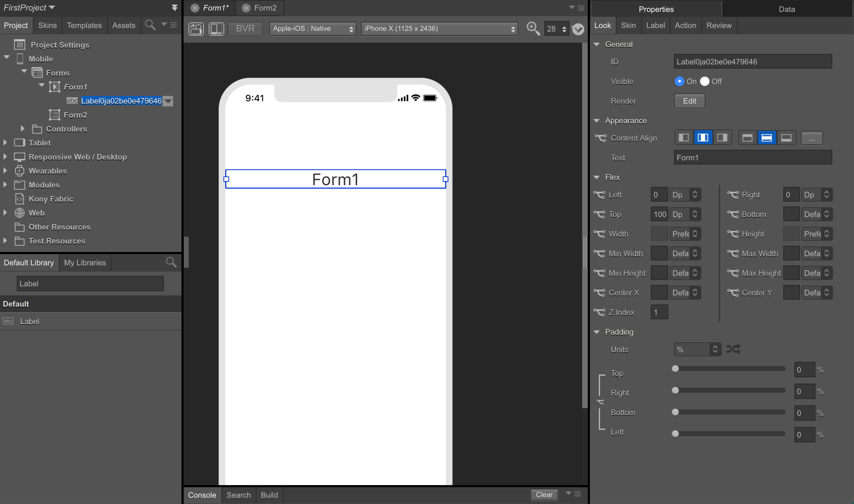
Task: Select bottom vertical content align icon
Action: click(786, 138)
